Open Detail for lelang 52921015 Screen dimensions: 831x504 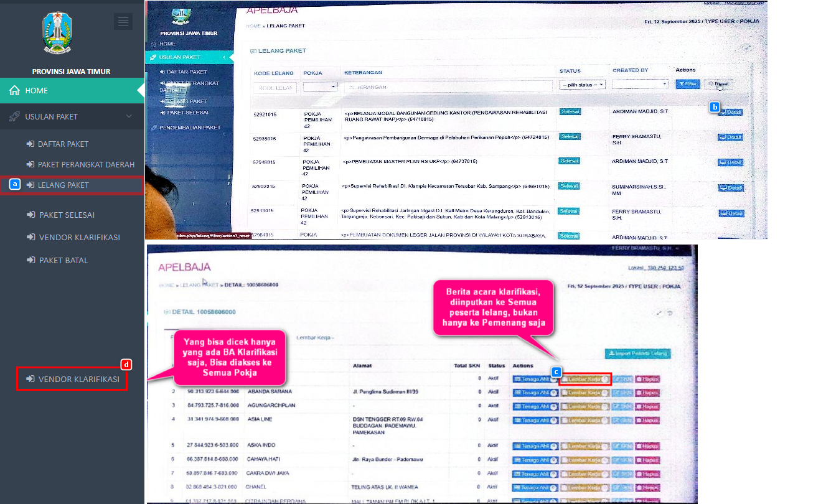click(730, 113)
